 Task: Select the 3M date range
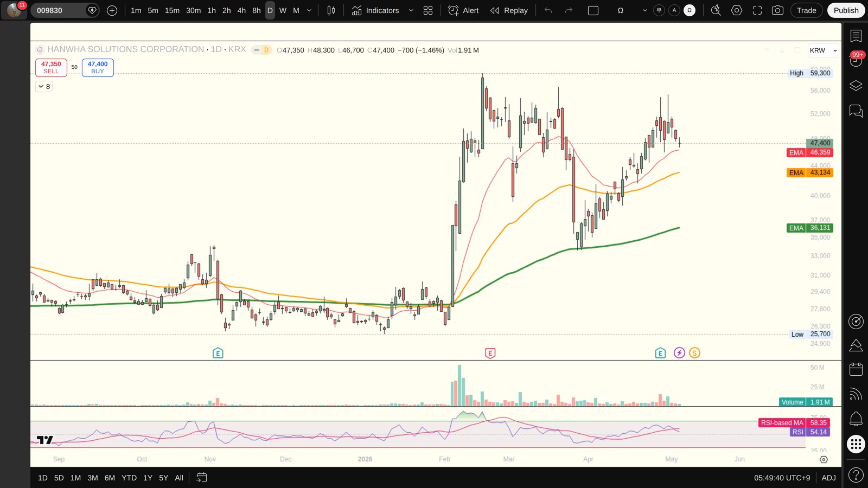tap(93, 478)
